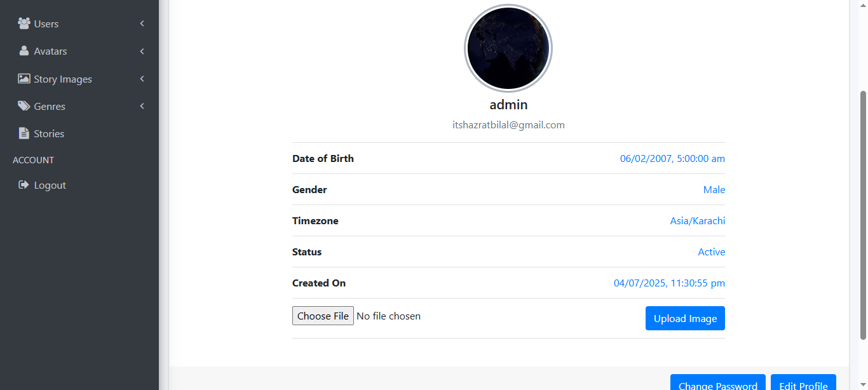
Task: Click the Asia/Karachi timezone value
Action: (698, 220)
